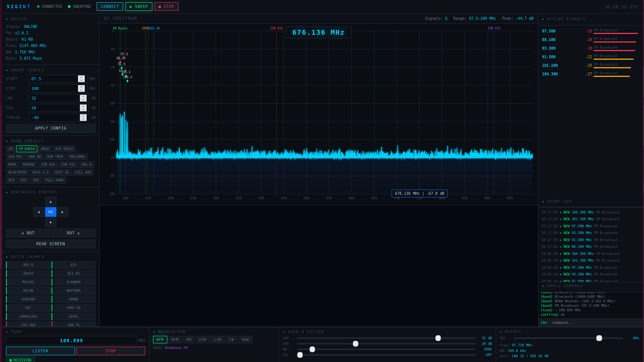Screen dimensions: 644x362
Task: Select the GPS band preset
Action: 36,180
